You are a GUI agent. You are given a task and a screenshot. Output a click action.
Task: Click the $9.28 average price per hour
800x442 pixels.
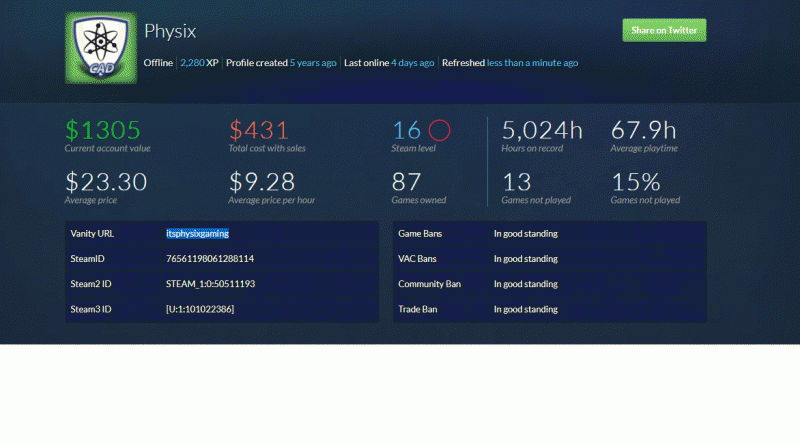click(262, 182)
